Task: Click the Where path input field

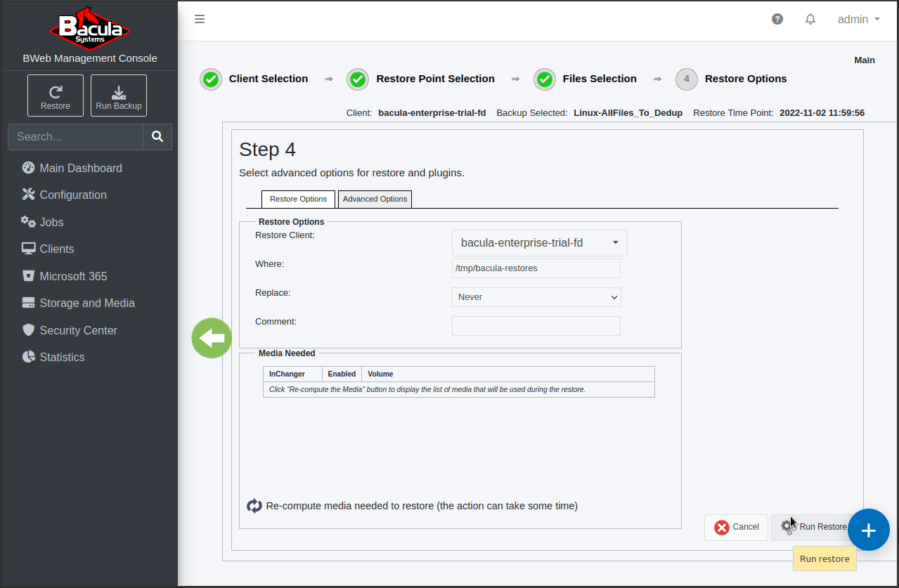Action: [536, 268]
